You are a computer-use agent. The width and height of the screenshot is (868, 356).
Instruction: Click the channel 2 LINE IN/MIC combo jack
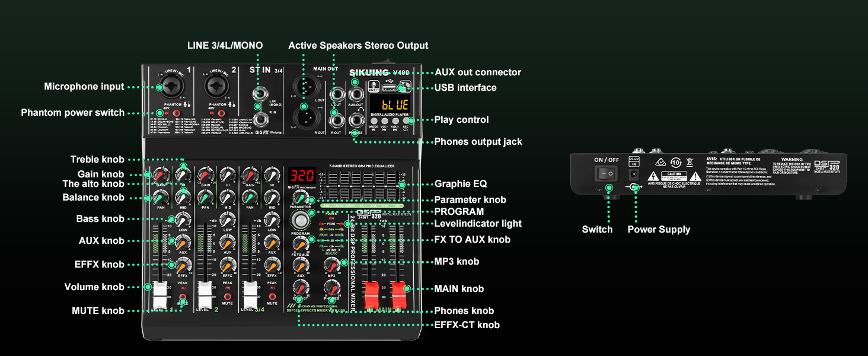coord(216,87)
